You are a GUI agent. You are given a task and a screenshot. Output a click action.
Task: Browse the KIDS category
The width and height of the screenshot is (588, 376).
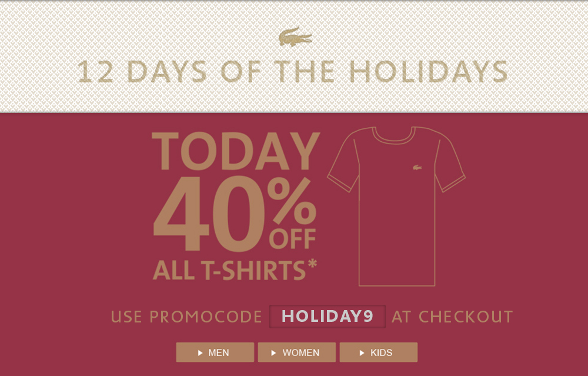click(x=379, y=352)
